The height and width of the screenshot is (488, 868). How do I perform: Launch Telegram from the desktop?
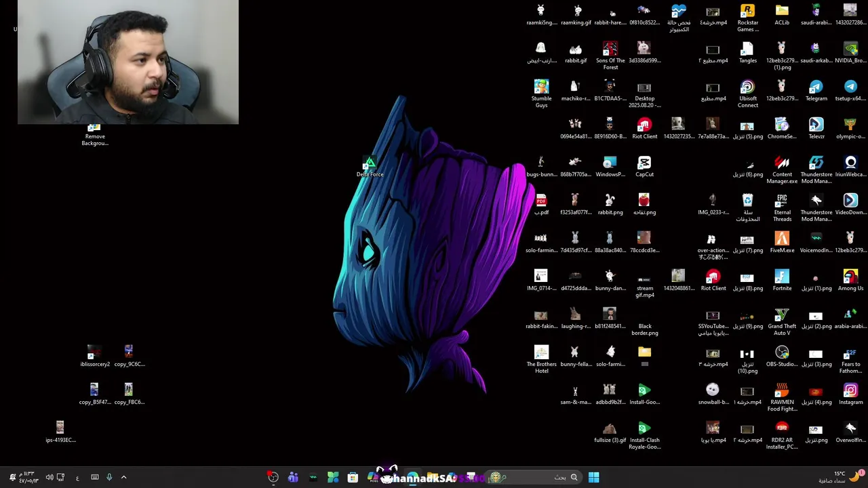(x=816, y=90)
